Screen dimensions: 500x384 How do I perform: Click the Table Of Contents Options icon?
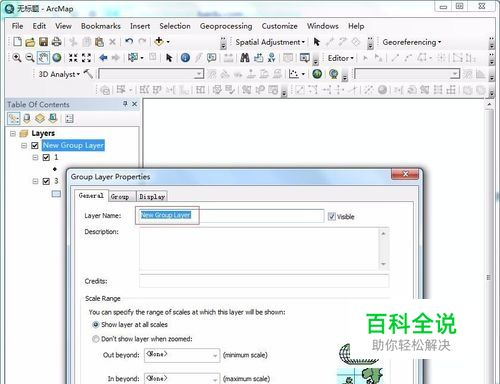69,119
